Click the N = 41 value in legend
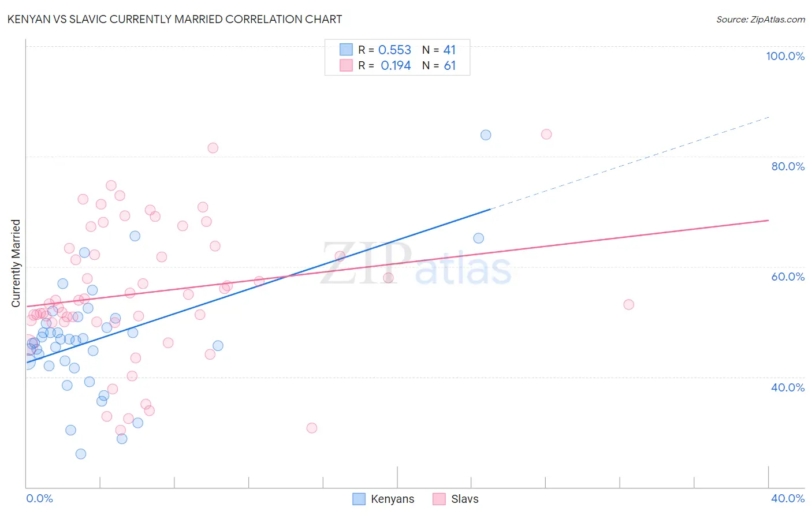The image size is (812, 515). (x=439, y=50)
